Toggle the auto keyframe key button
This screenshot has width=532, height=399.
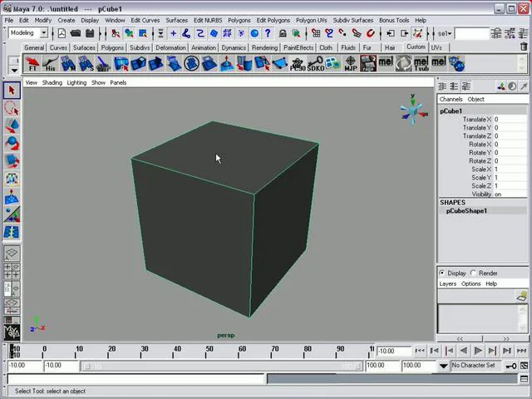coord(510,366)
